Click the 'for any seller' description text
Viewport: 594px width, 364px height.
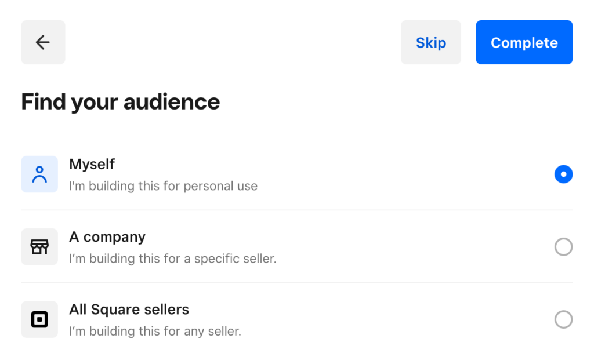tap(155, 332)
